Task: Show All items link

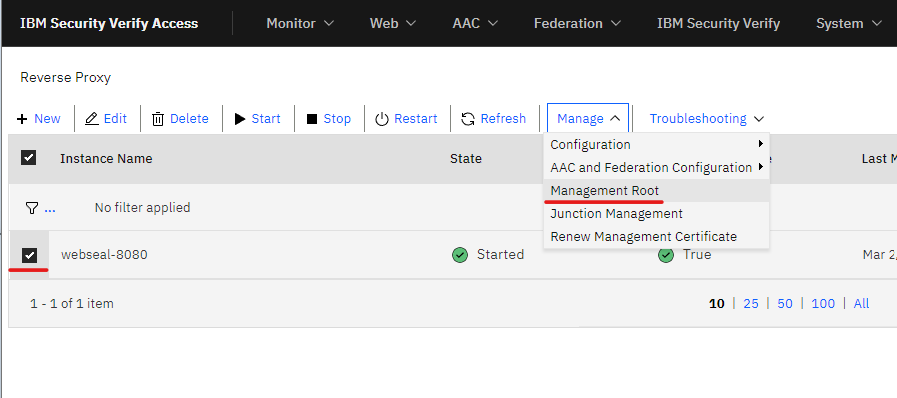Action: tap(861, 304)
